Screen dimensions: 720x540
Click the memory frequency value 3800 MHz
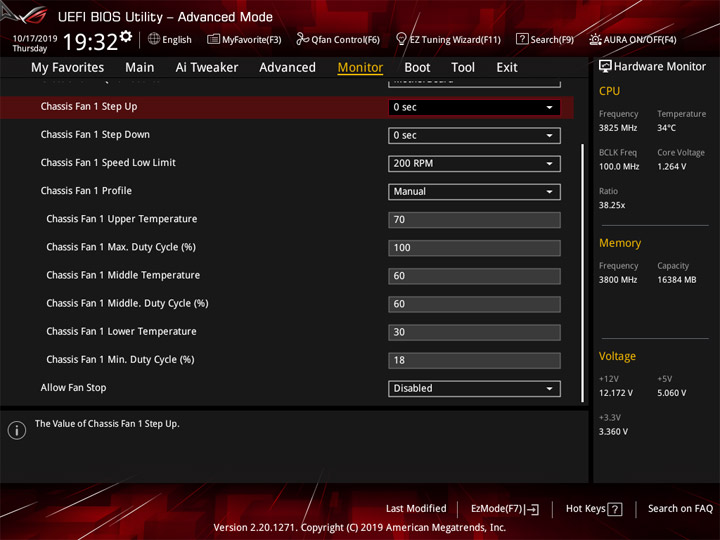point(618,280)
